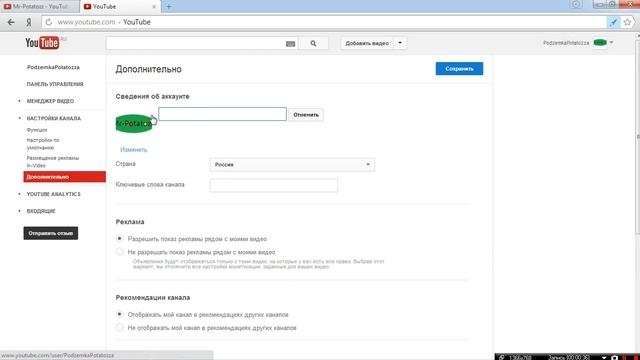Click the Yandex "Я" home icon
640x360 pixels.
(29, 22)
